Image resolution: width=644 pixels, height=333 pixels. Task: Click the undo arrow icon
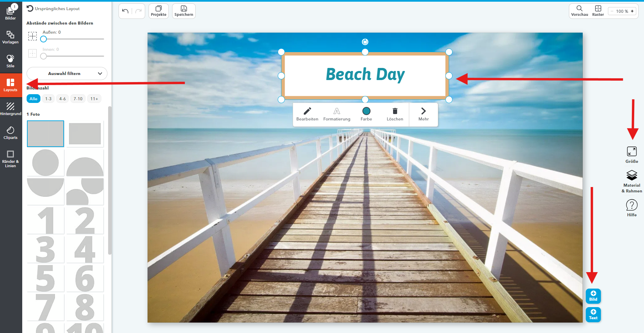[125, 11]
